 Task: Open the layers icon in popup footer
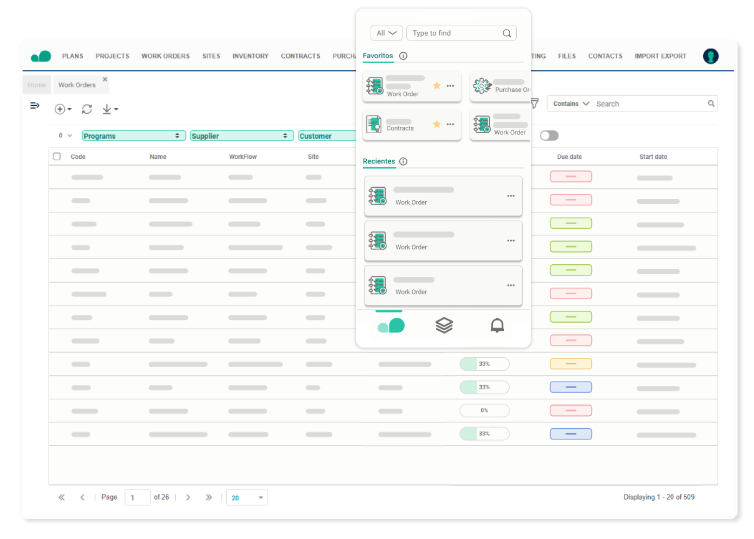(444, 325)
